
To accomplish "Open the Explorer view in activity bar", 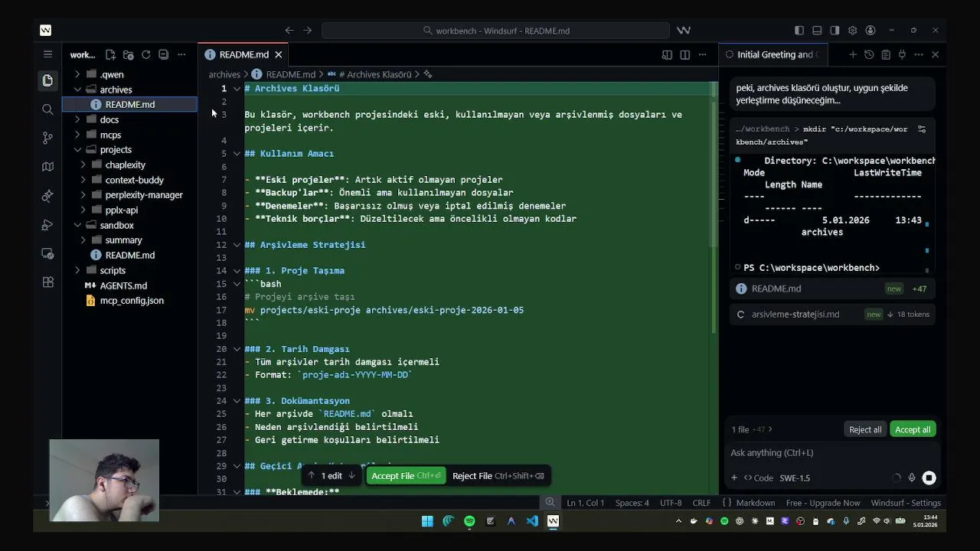I will coord(47,80).
